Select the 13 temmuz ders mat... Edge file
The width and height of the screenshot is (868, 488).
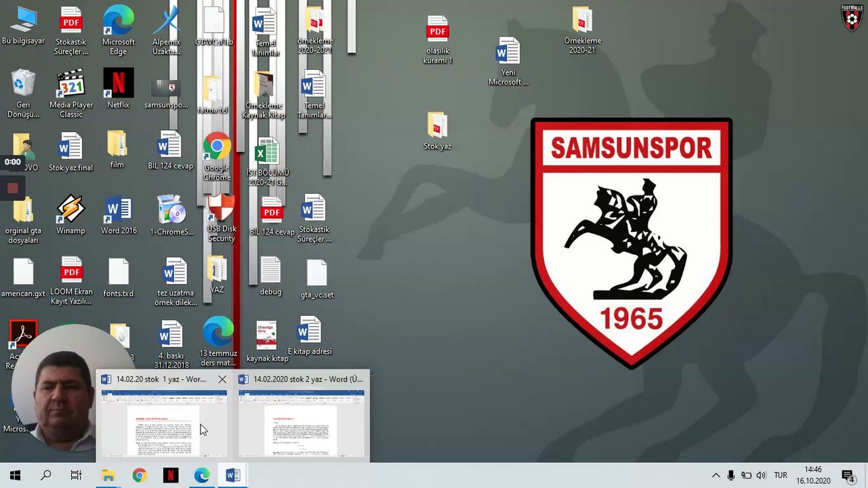point(218,342)
